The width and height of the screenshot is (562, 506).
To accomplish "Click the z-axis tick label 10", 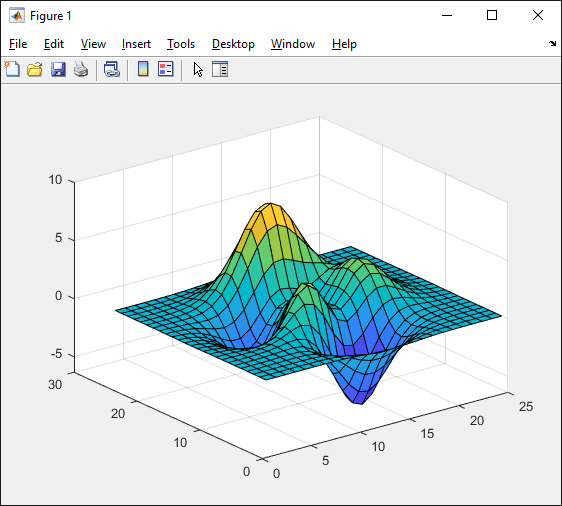I will pyautogui.click(x=55, y=180).
